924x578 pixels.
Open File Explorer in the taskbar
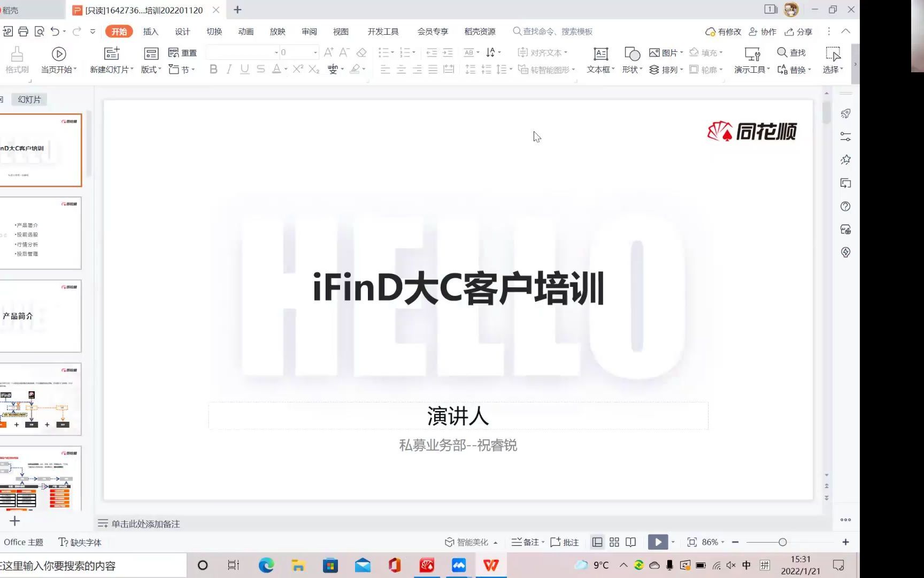pos(298,565)
